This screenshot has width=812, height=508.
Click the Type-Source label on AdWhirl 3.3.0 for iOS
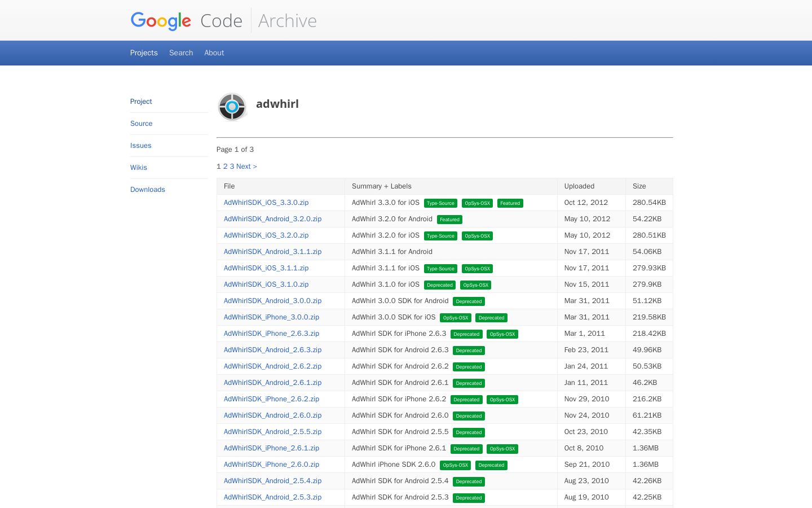click(440, 203)
